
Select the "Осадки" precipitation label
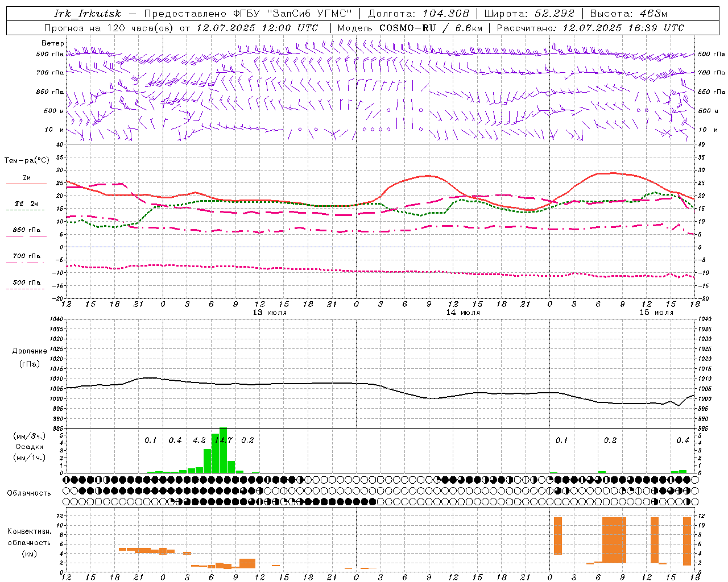pos(29,447)
